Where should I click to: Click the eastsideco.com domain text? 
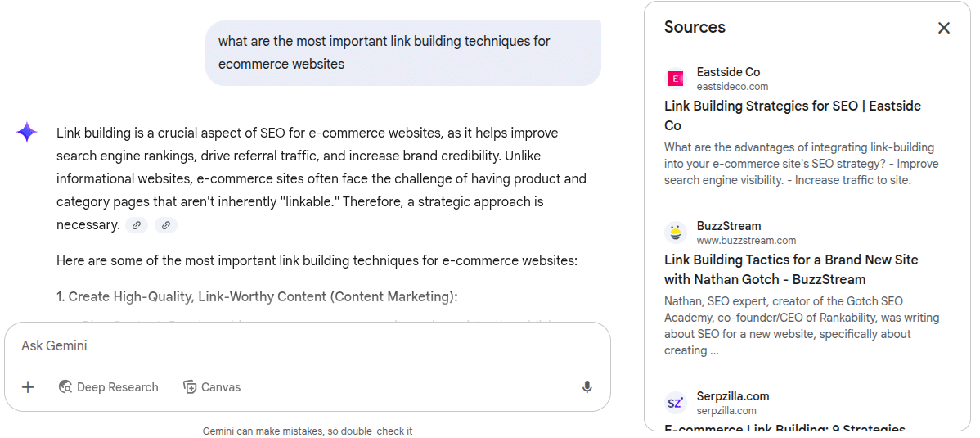click(732, 87)
